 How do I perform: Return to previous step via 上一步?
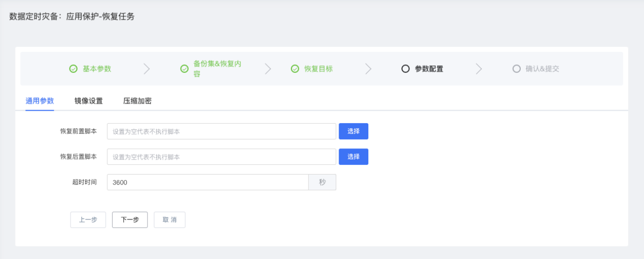click(x=88, y=220)
